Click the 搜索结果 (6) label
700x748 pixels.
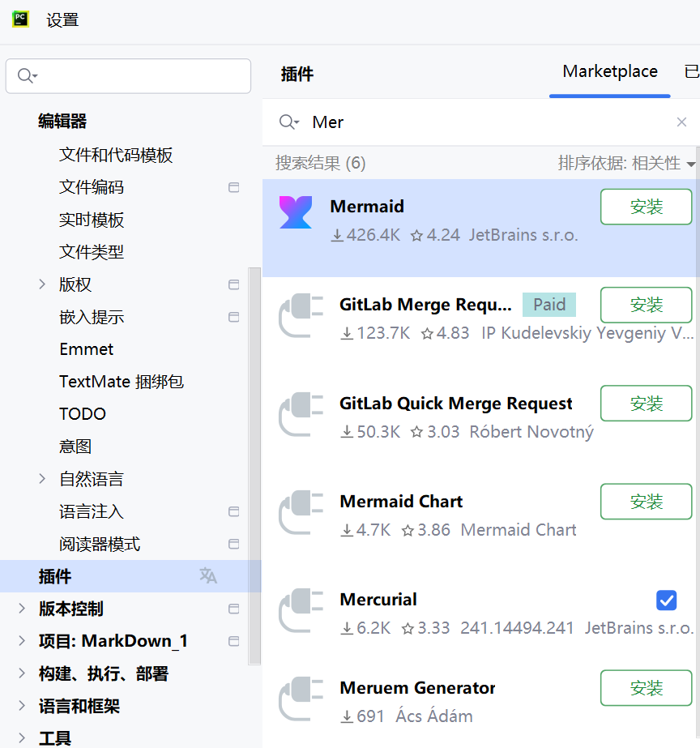(321, 163)
